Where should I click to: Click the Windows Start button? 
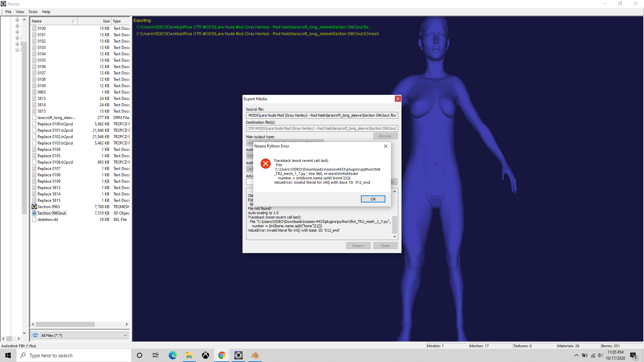click(x=8, y=355)
